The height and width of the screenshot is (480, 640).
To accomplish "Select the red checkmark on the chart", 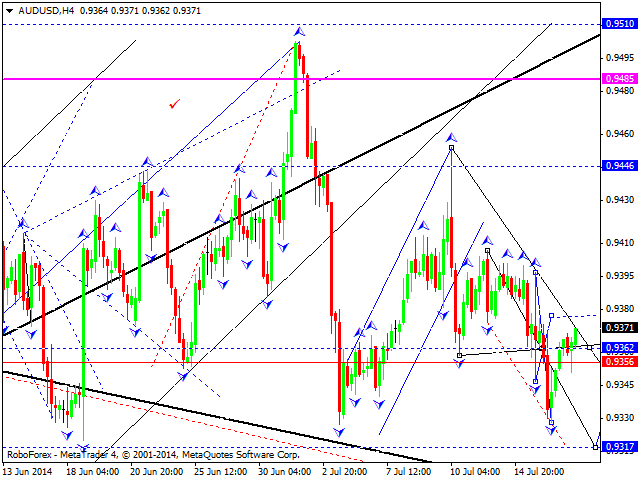I will point(175,104).
